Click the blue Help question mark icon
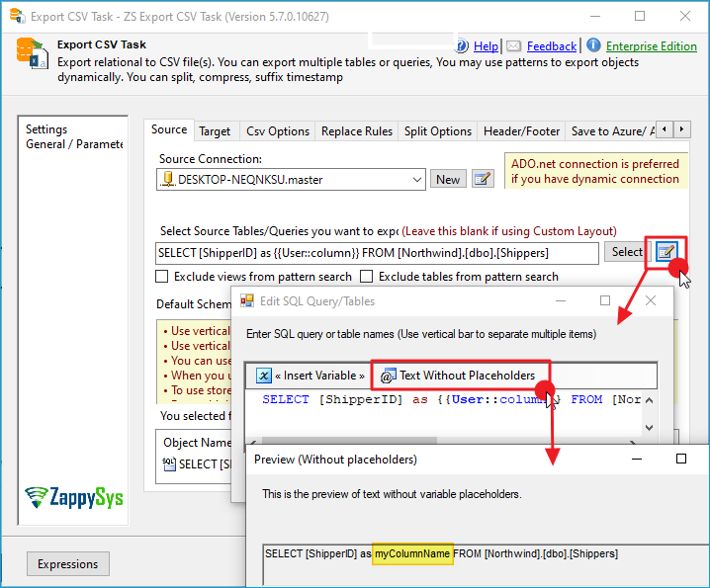 (x=462, y=46)
